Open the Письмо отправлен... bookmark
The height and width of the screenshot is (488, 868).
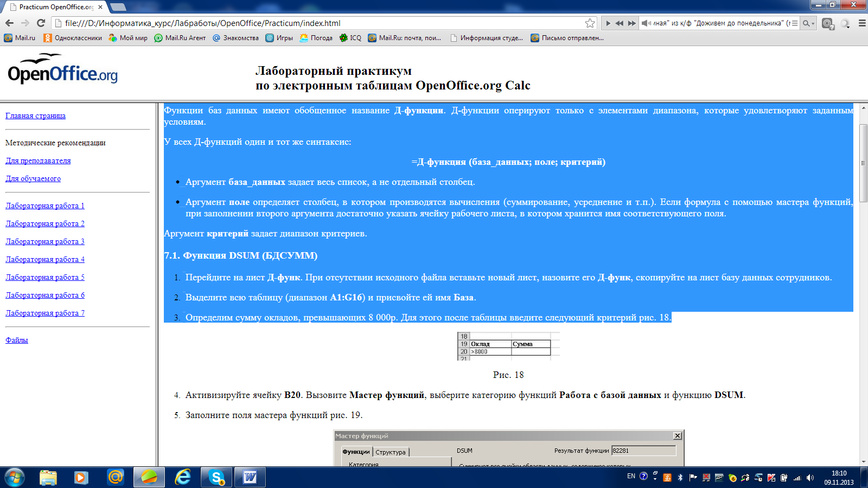click(x=567, y=38)
